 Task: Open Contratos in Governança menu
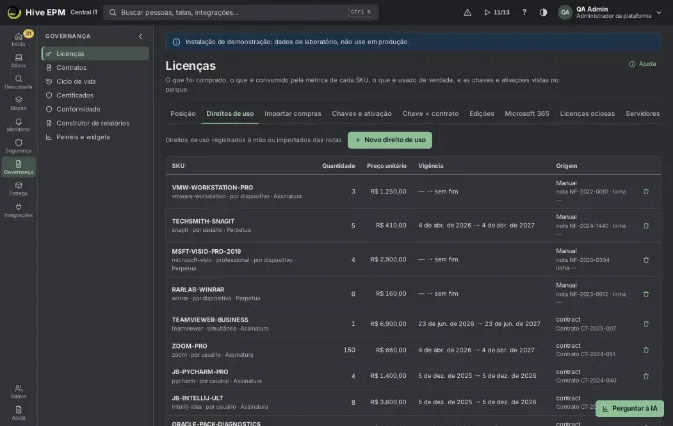click(x=95, y=67)
